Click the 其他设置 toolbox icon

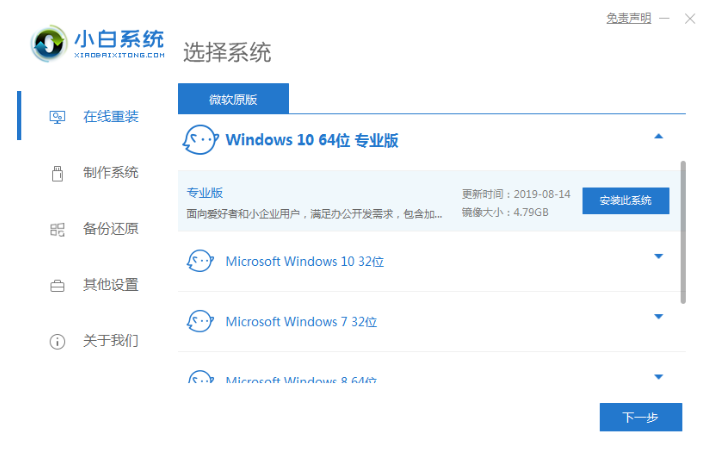click(57, 286)
